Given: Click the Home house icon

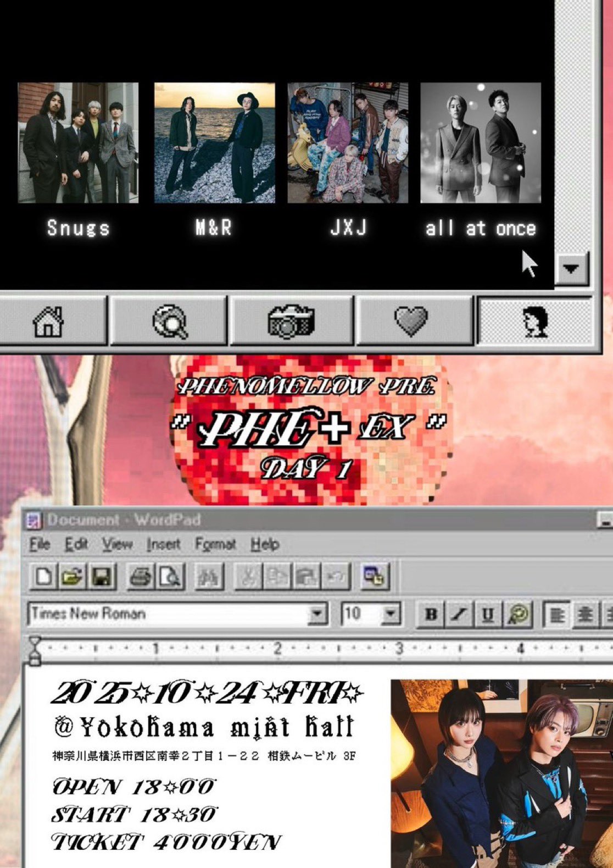Looking at the screenshot, I should [x=49, y=322].
